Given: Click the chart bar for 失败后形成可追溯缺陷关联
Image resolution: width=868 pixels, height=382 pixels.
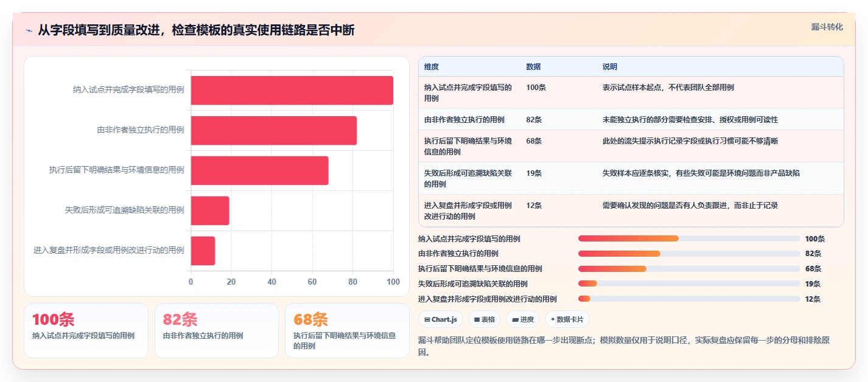Looking at the screenshot, I should 210,210.
